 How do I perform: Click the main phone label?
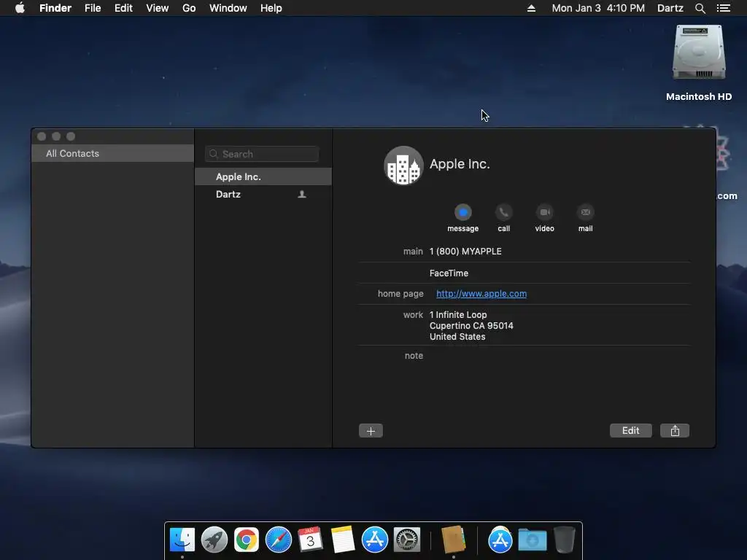pyautogui.click(x=413, y=252)
